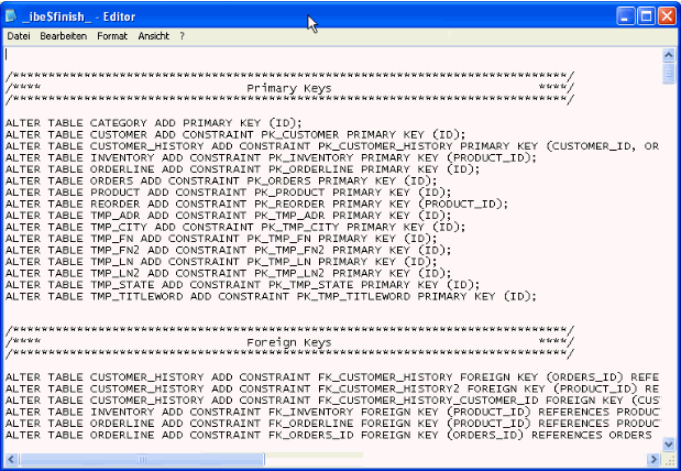The width and height of the screenshot is (681, 471).
Task: Click the horizontal scrollbar right arrow
Action: (653, 459)
